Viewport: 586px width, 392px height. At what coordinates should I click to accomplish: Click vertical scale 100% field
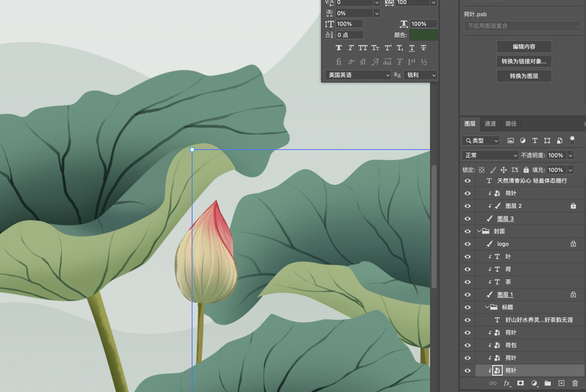pyautogui.click(x=349, y=24)
